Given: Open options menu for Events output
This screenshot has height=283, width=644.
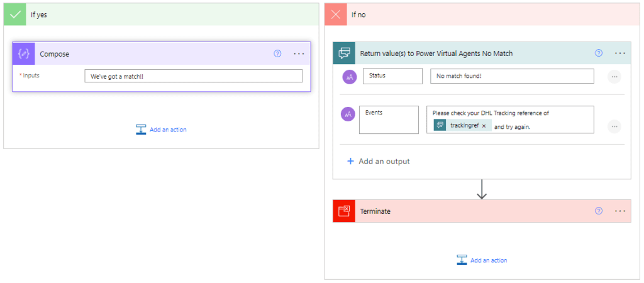Looking at the screenshot, I should 614,126.
